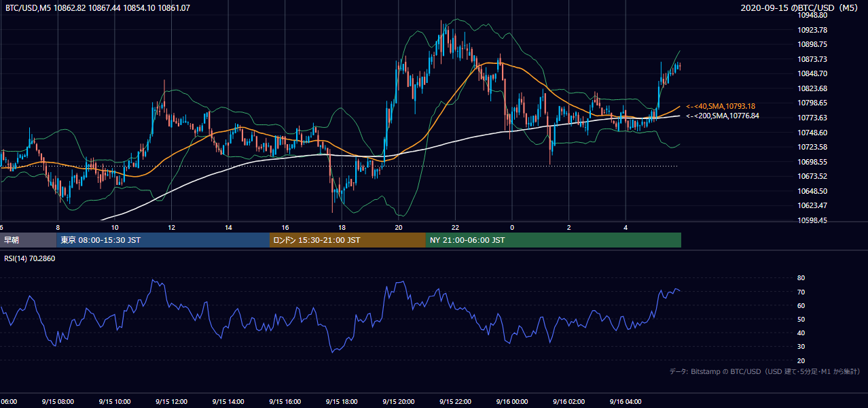Click the 10923.78 price axis label
Image resolution: width=868 pixels, height=408 pixels.
coord(813,30)
